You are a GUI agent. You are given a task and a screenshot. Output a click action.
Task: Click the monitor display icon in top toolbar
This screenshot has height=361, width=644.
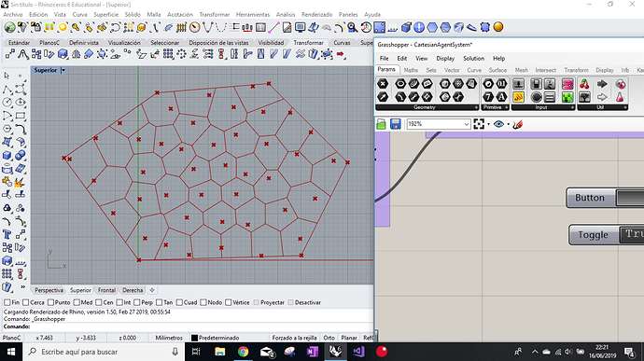point(301,27)
